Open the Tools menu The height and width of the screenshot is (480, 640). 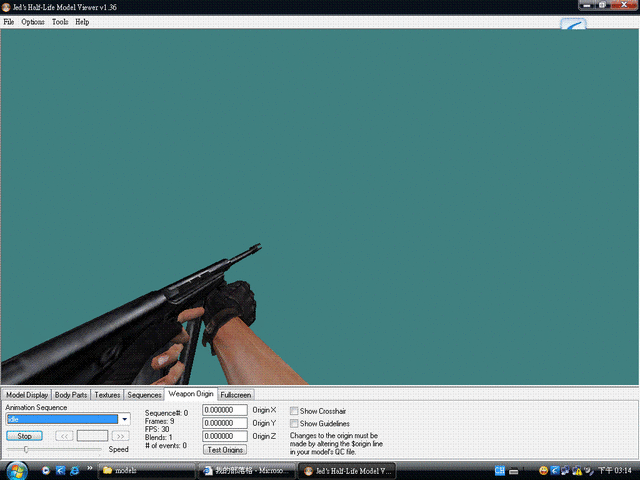click(60, 22)
